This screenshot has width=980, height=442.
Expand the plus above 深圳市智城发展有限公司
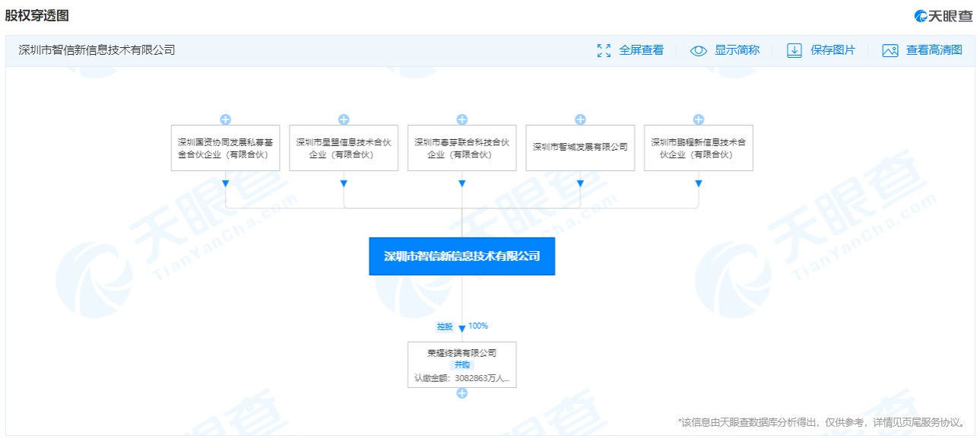[x=580, y=119]
